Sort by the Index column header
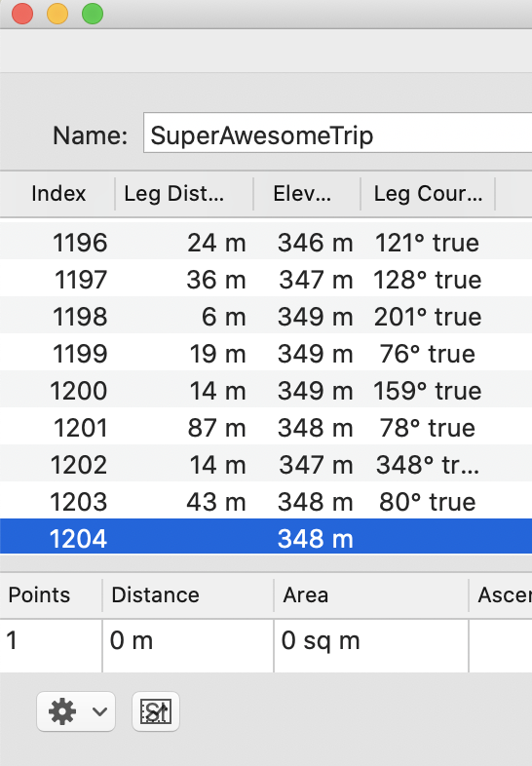 point(57,194)
